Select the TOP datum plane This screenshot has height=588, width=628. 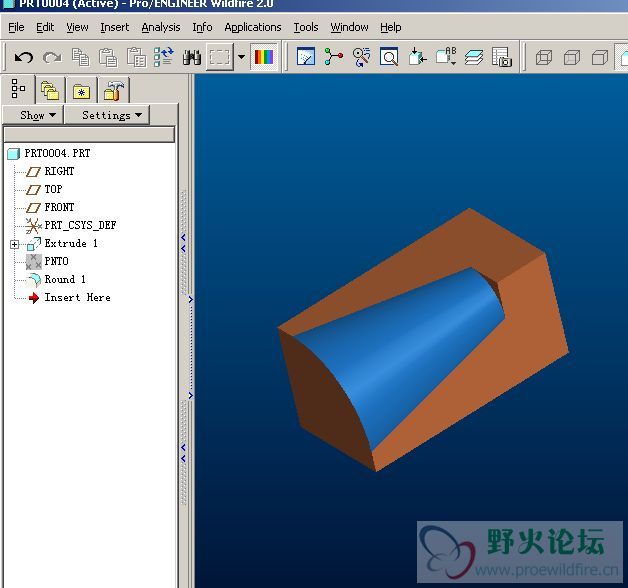coord(53,189)
